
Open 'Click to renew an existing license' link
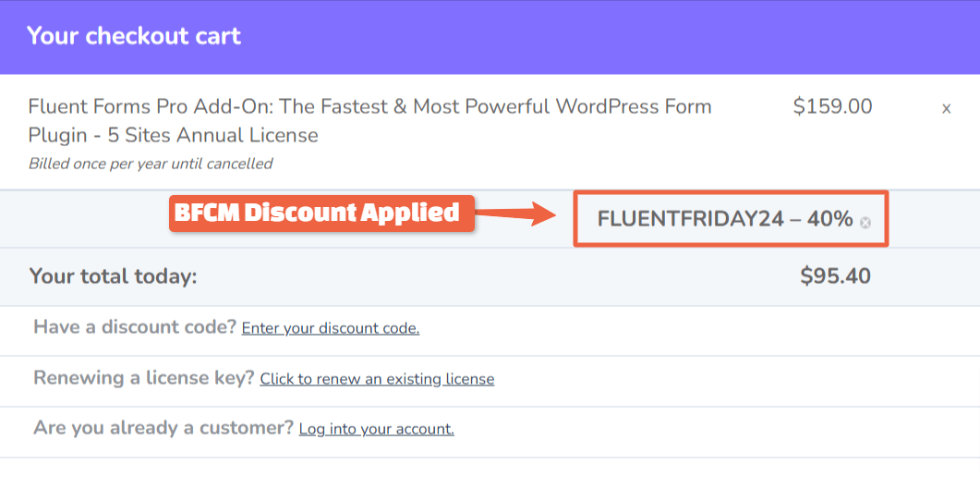pos(377,379)
